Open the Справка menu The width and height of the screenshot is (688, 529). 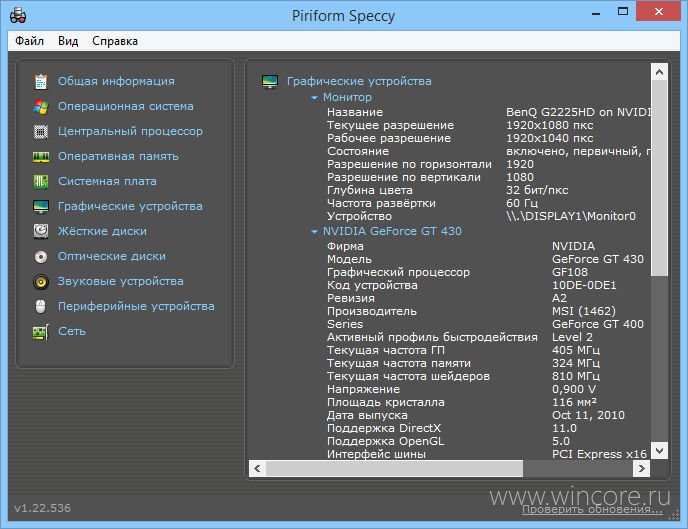[x=115, y=41]
